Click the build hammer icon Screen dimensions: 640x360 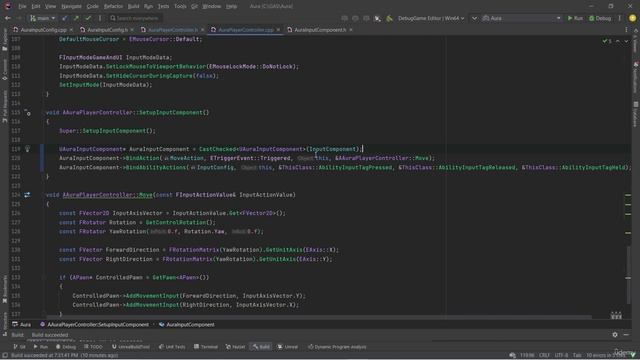point(389,18)
